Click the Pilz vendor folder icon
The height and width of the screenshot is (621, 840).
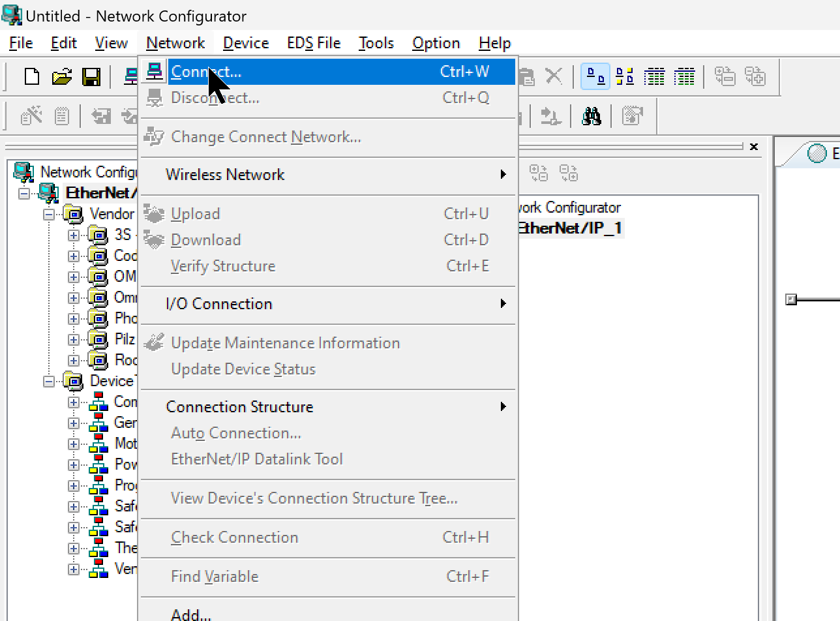[98, 339]
